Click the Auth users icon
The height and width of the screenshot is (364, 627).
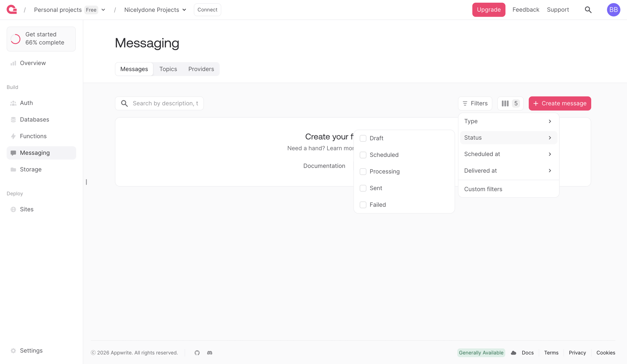tap(13, 103)
